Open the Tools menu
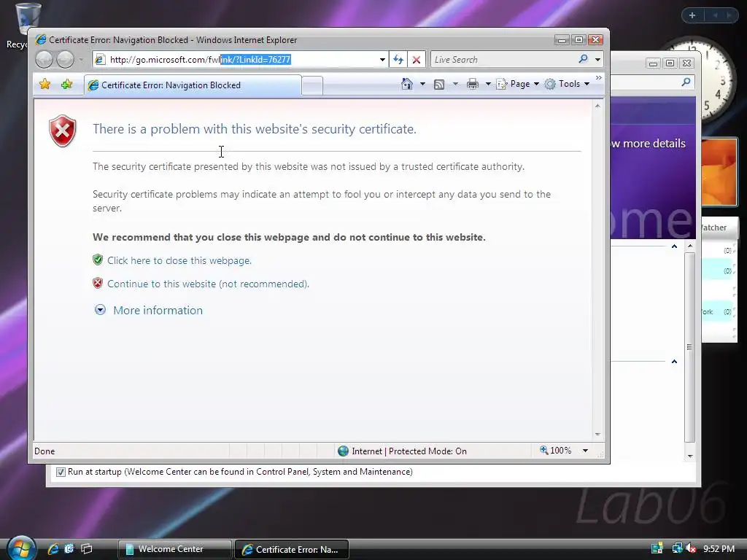This screenshot has height=560, width=747. tap(568, 84)
